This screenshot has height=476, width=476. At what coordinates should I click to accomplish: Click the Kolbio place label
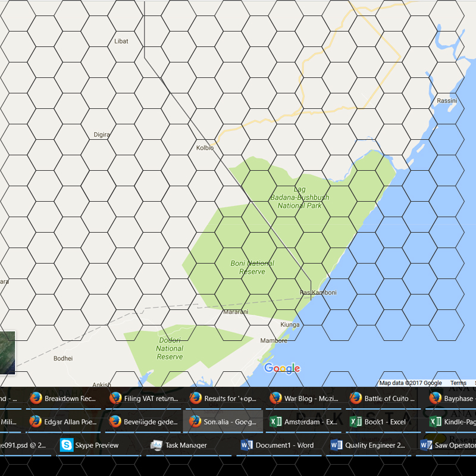(205, 148)
